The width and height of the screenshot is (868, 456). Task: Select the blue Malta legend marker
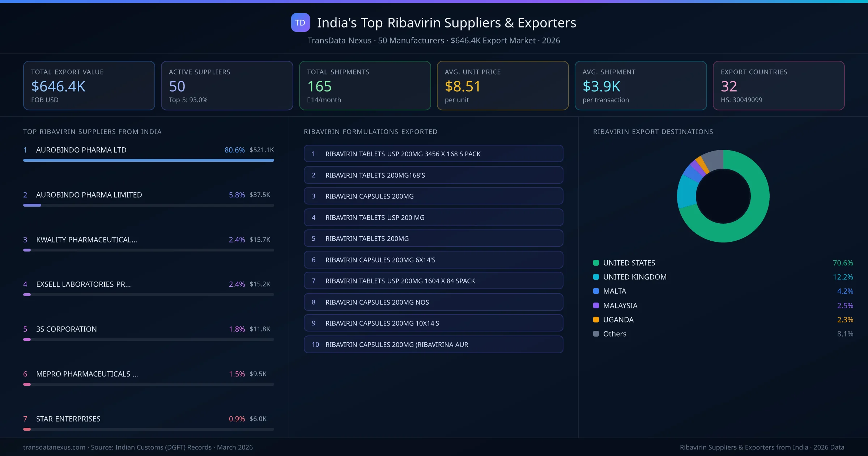tap(595, 291)
